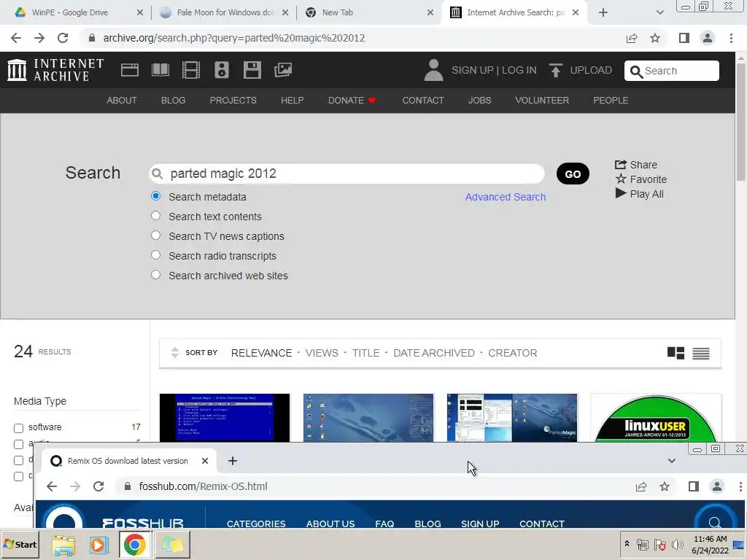Click the Chrome taskbar icon
The width and height of the screenshot is (747, 560).
click(135, 544)
